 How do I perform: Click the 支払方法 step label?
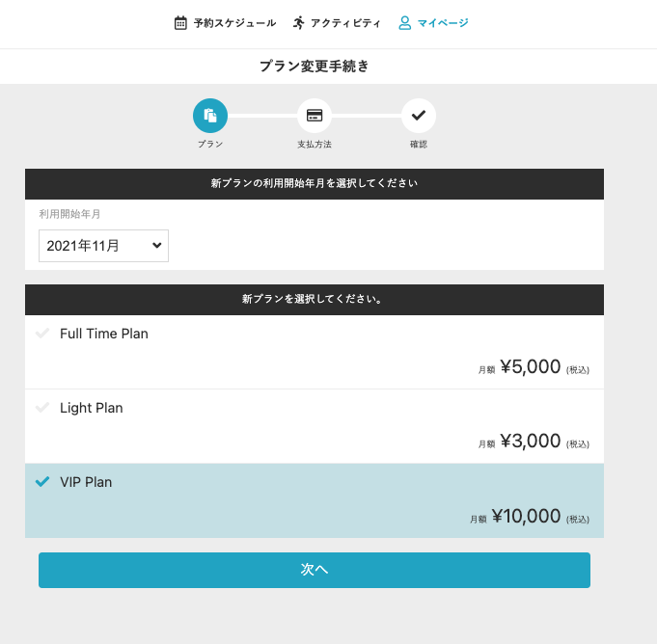315,144
